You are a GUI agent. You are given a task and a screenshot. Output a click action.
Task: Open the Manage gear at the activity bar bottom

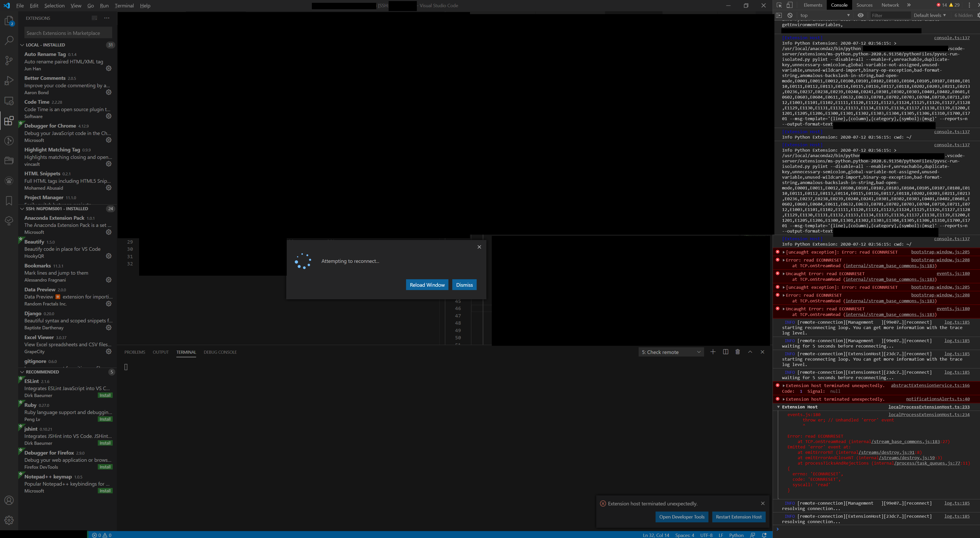pos(9,520)
